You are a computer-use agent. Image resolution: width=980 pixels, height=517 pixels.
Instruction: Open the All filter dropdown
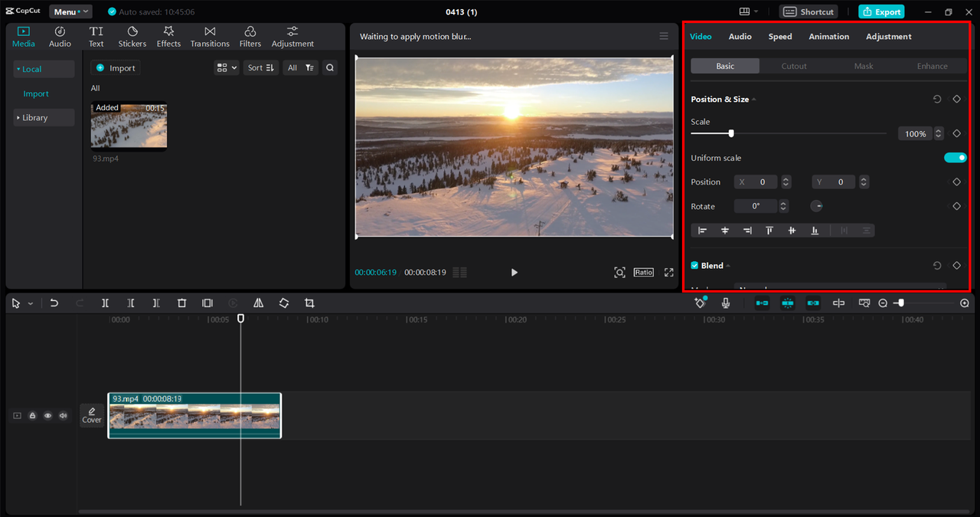300,68
